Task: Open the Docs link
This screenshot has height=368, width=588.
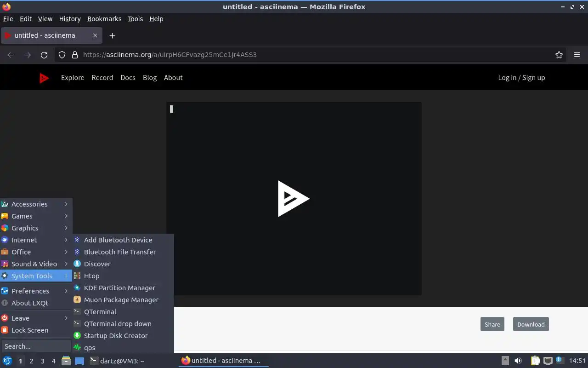Action: tap(128, 78)
